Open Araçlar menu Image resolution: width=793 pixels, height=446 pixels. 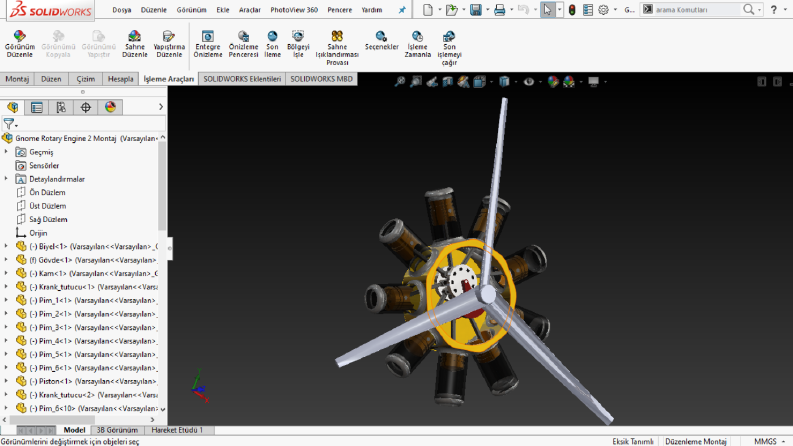249,10
